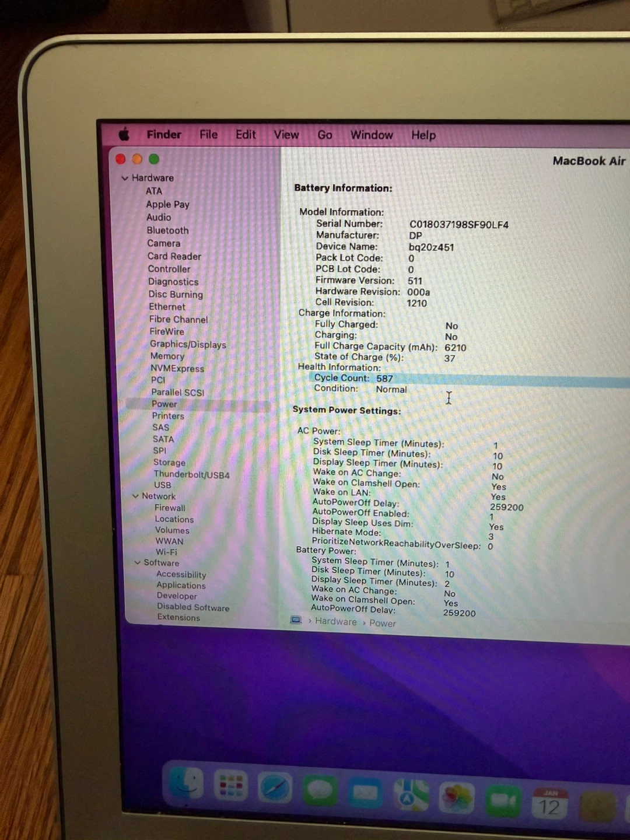Select Accessibility under Software
Screen dimensions: 630x840
(181, 574)
